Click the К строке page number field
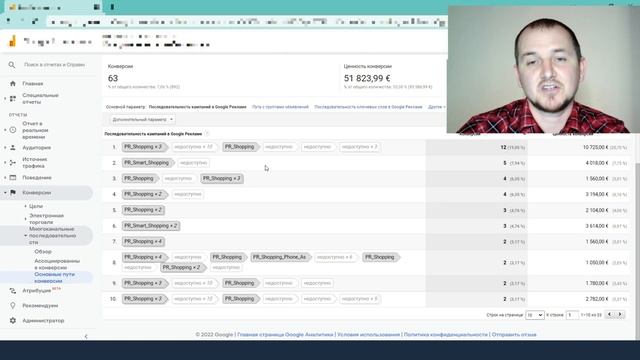Viewport: 640px width, 360px height. click(572, 315)
